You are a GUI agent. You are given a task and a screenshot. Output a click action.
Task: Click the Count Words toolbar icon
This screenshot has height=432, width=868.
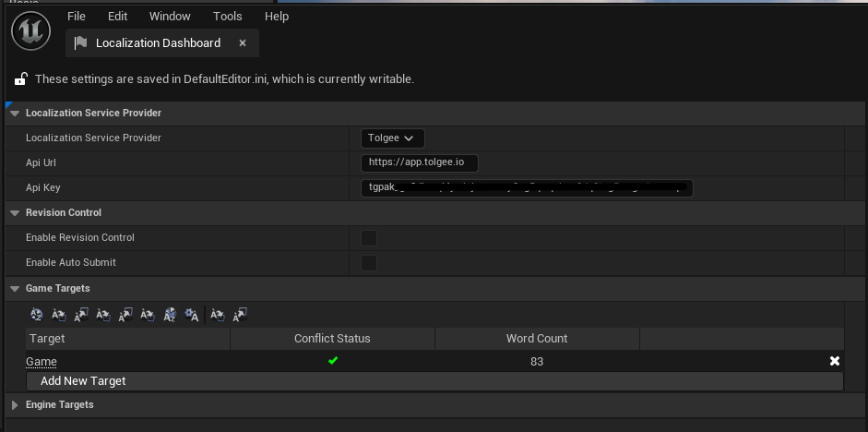tap(170, 315)
